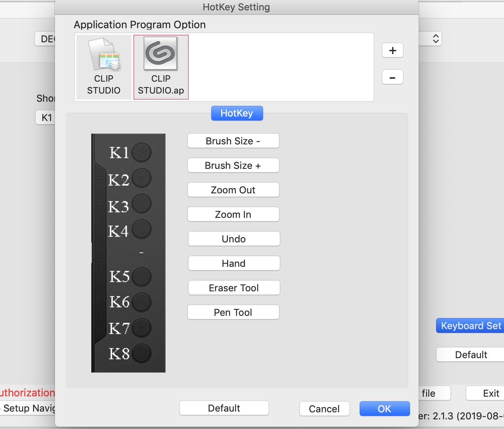504x429 pixels.
Task: Change the Eraser Tool hotkey
Action: (234, 288)
